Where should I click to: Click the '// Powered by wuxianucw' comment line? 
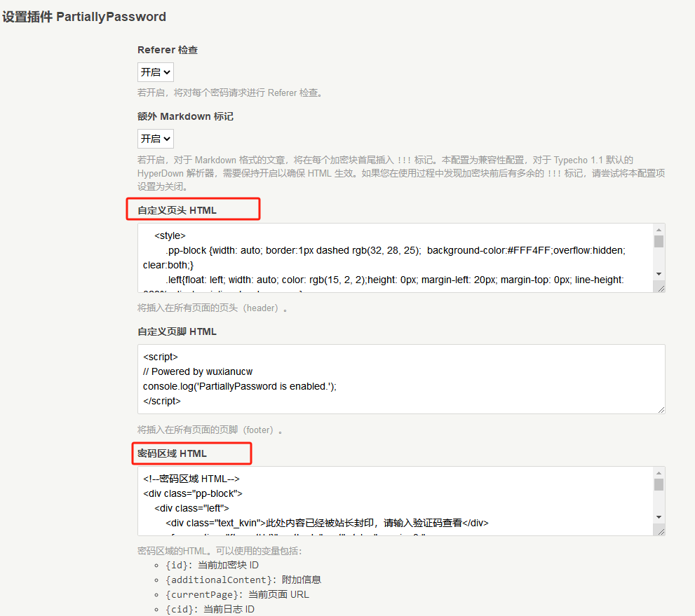tap(198, 371)
